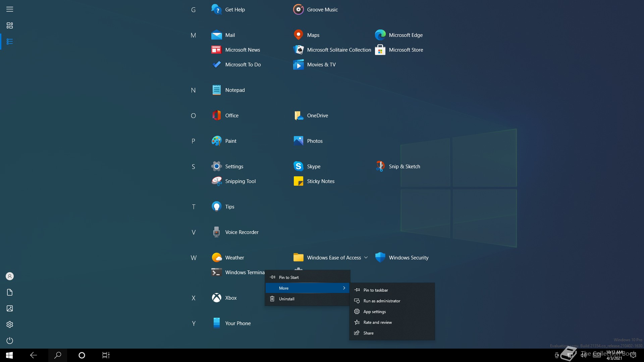
Task: Open App settings from submenu
Action: tap(392, 311)
